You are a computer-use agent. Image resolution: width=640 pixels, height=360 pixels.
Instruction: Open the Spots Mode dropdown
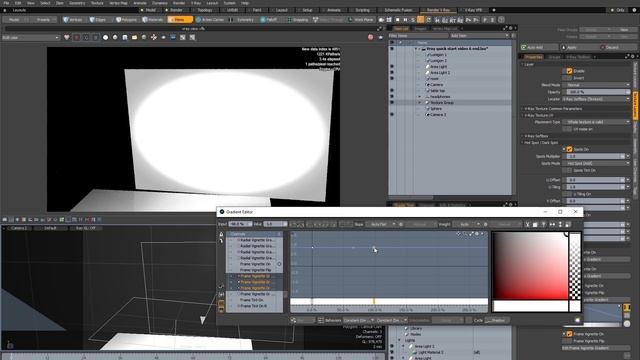click(596, 163)
